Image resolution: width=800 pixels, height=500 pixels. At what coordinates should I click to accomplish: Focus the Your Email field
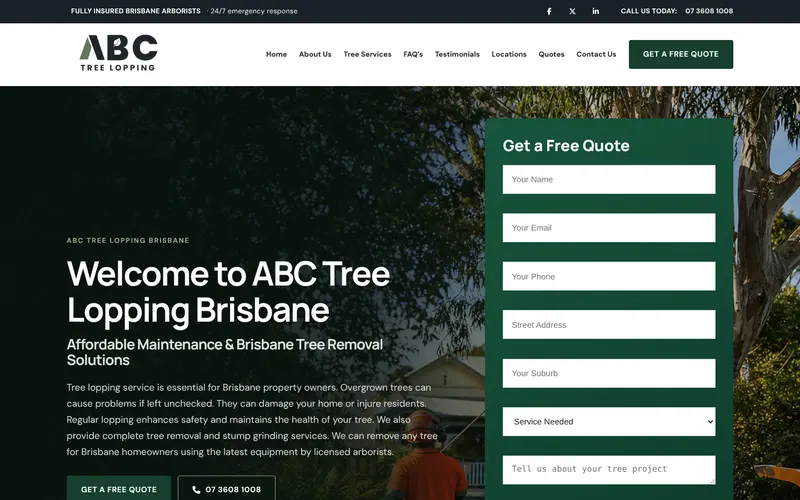(x=609, y=228)
